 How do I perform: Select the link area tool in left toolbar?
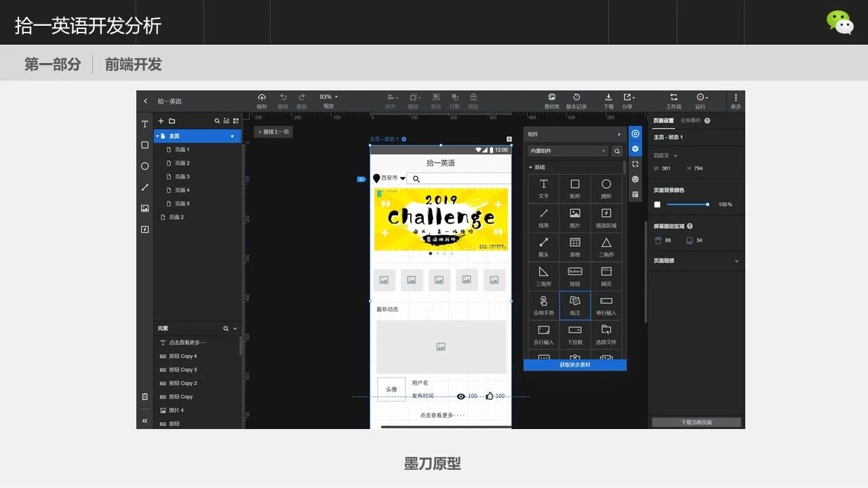[x=144, y=229]
